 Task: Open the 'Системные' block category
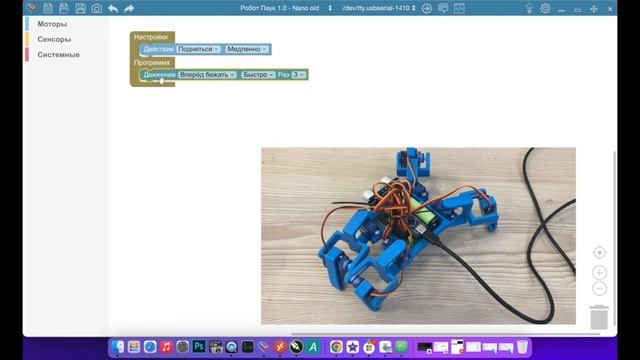tap(58, 55)
